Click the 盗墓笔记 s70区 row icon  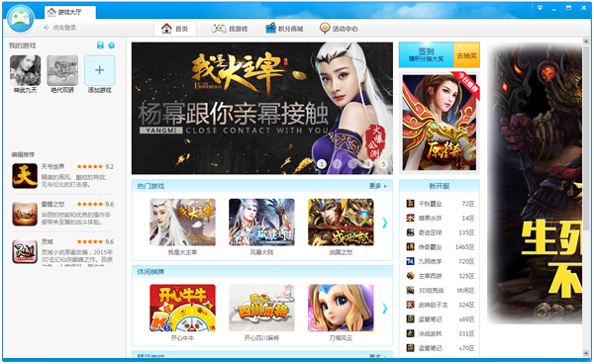pos(410,348)
